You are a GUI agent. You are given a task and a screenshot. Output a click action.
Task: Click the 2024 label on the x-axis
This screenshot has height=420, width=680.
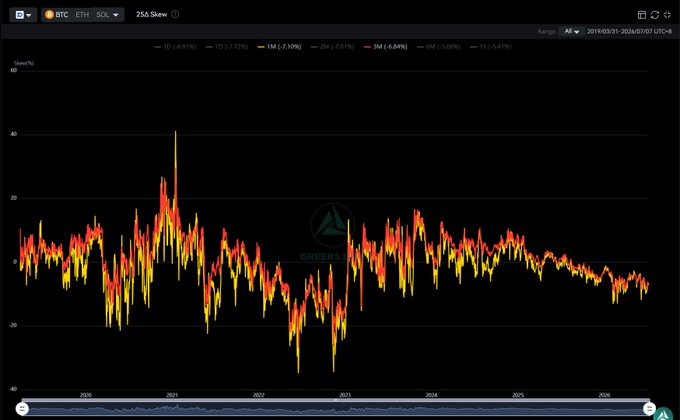(x=432, y=395)
